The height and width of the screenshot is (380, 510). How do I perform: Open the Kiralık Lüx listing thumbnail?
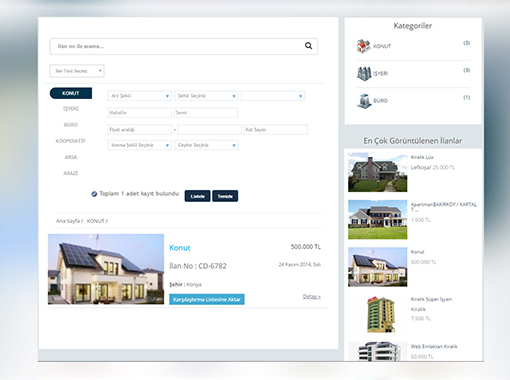coord(378,172)
